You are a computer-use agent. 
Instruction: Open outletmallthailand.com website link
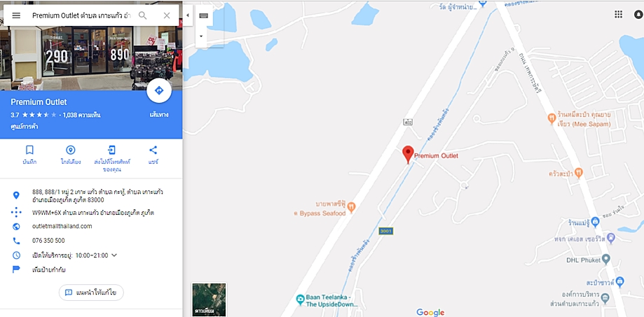point(62,226)
